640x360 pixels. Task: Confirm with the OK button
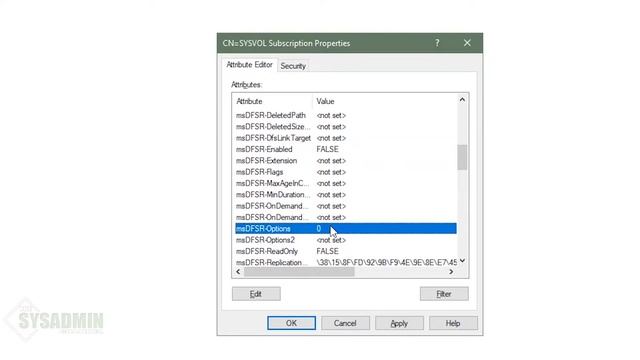(x=291, y=323)
